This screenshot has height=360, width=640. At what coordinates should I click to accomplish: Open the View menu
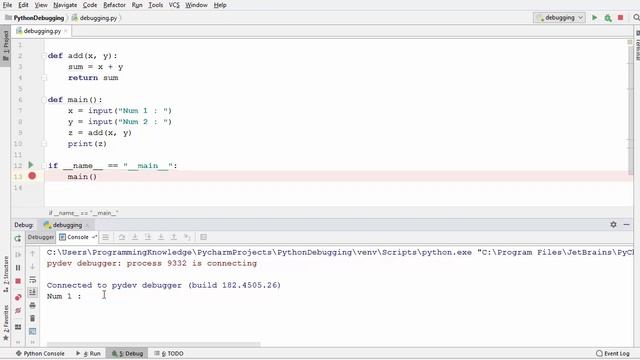[41, 5]
